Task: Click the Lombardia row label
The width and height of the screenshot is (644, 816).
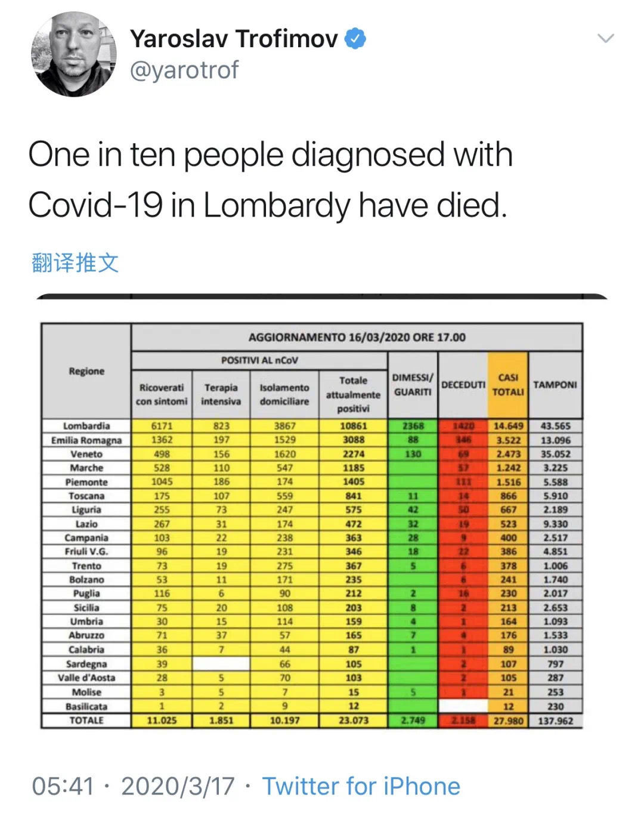Action: coord(86,426)
